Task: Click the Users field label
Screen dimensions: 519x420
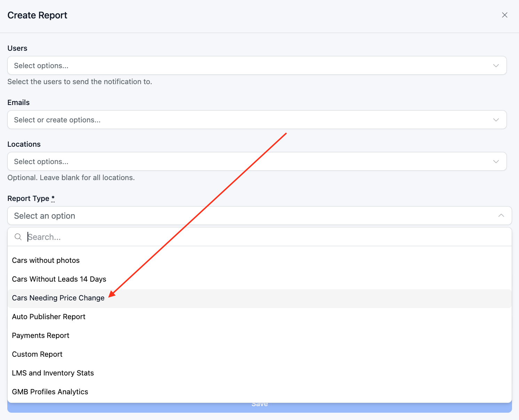Action: click(x=17, y=48)
